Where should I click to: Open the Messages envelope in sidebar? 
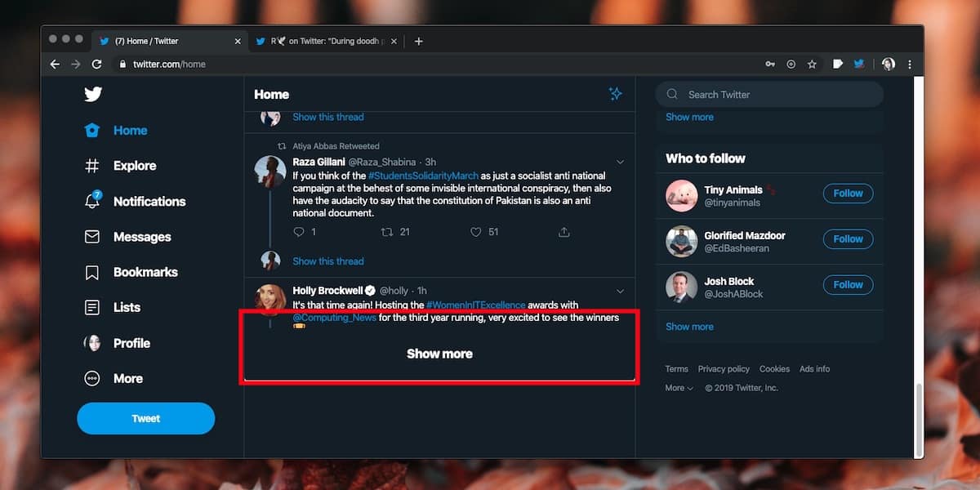(x=93, y=237)
